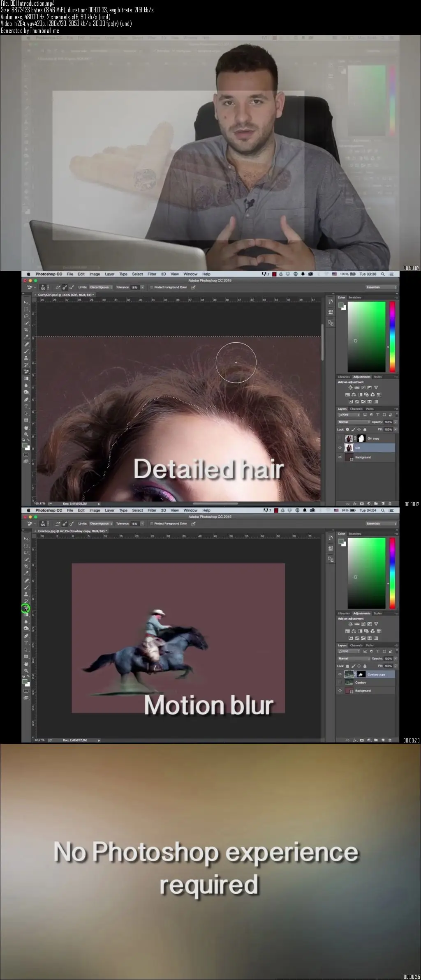Click the Girl copy layer mask thumbnail

[361, 438]
